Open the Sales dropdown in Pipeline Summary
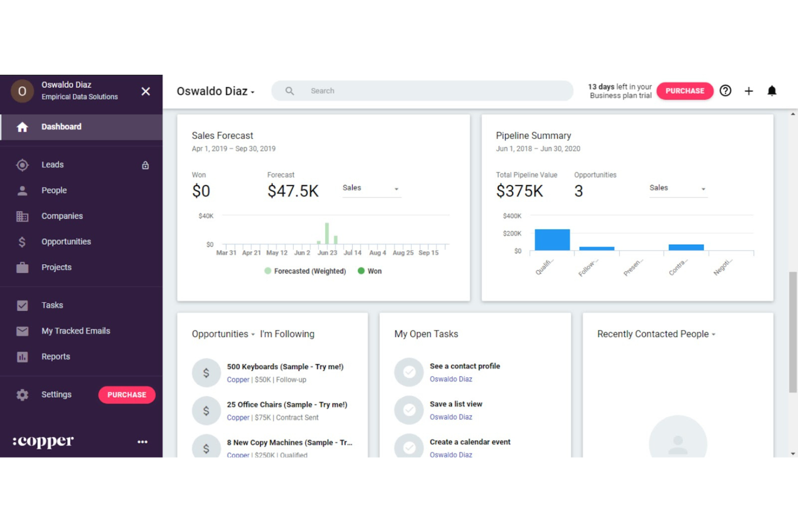Image resolution: width=798 pixels, height=532 pixels. tap(678, 189)
